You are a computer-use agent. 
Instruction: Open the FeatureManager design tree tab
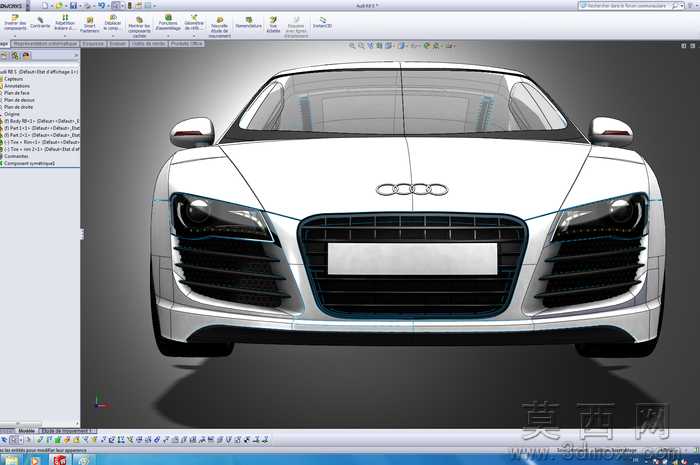point(4,56)
